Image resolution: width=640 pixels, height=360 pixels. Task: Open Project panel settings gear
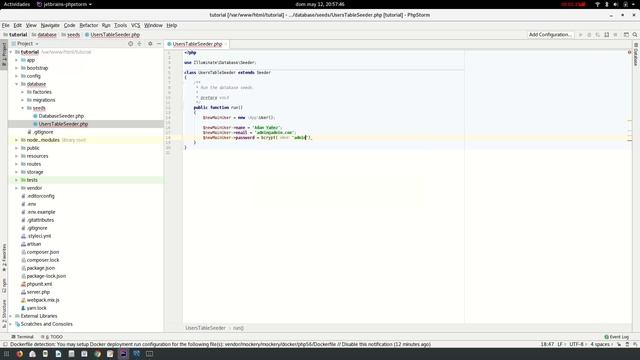(x=150, y=44)
